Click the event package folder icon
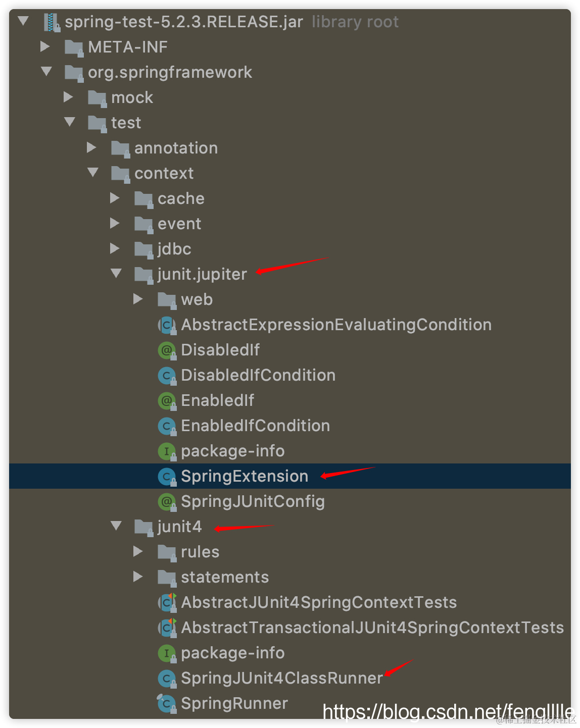The height and width of the screenshot is (728, 580). (144, 225)
